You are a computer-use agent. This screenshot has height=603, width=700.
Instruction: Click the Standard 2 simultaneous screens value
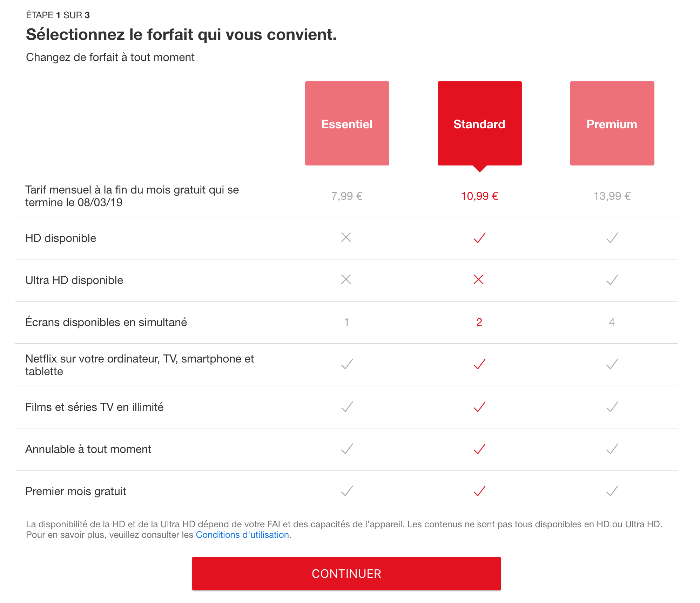(x=479, y=322)
